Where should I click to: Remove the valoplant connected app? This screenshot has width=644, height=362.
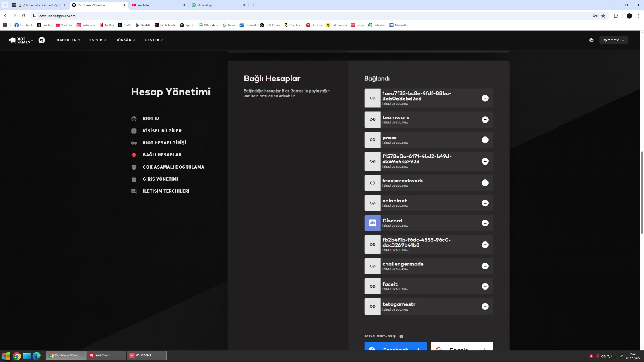pyautogui.click(x=485, y=203)
